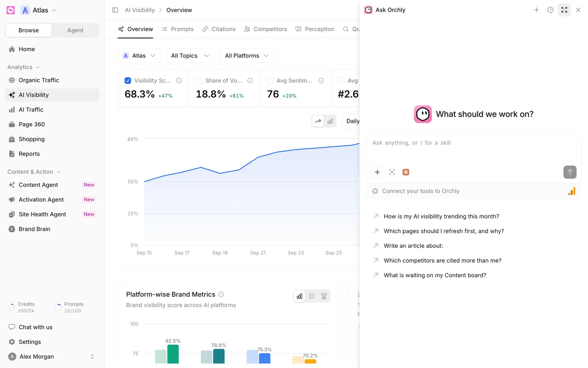Viewport: 588px width, 368px height.
Task: Click the orange model selector icon in chat box
Action: click(406, 172)
